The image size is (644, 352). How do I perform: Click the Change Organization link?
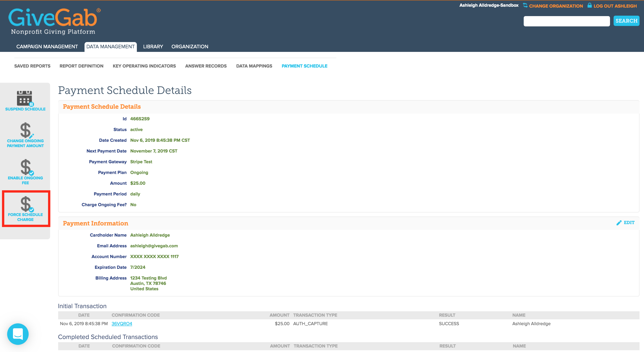(x=556, y=6)
